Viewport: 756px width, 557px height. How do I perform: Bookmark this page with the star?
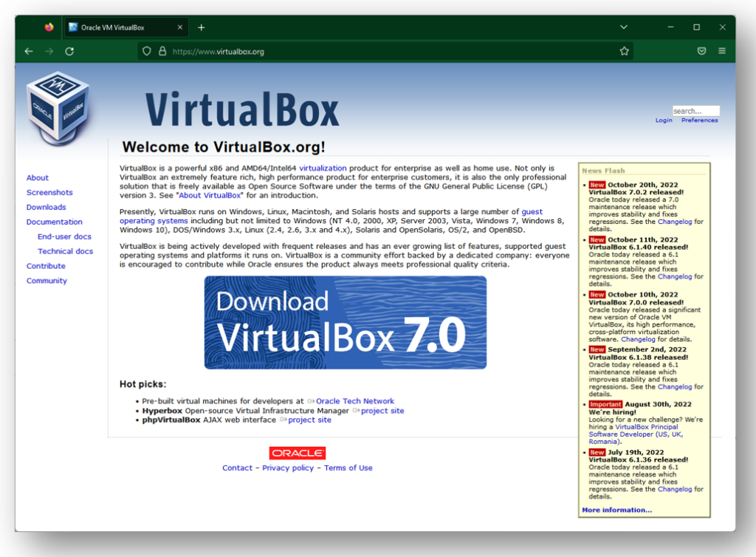click(625, 51)
